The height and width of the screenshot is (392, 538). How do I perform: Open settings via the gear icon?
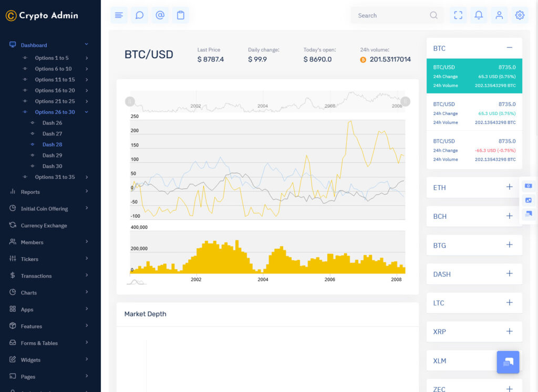pyautogui.click(x=520, y=15)
